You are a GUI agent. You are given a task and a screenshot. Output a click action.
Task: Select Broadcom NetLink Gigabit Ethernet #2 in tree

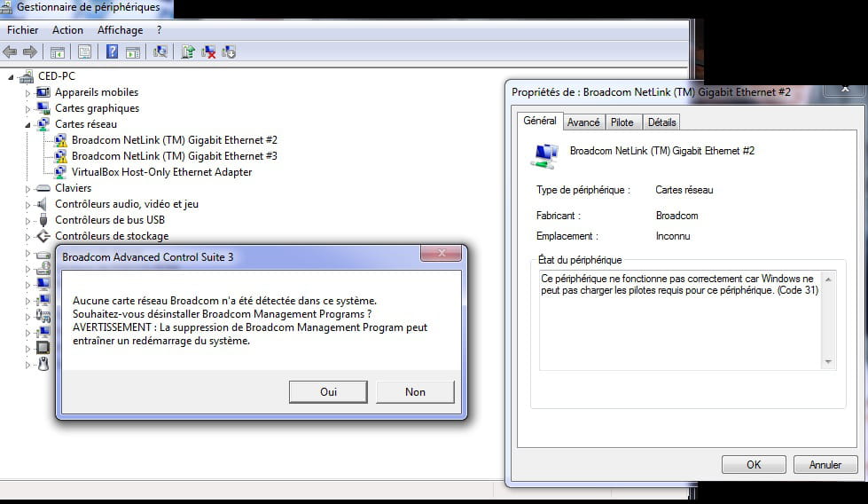175,140
